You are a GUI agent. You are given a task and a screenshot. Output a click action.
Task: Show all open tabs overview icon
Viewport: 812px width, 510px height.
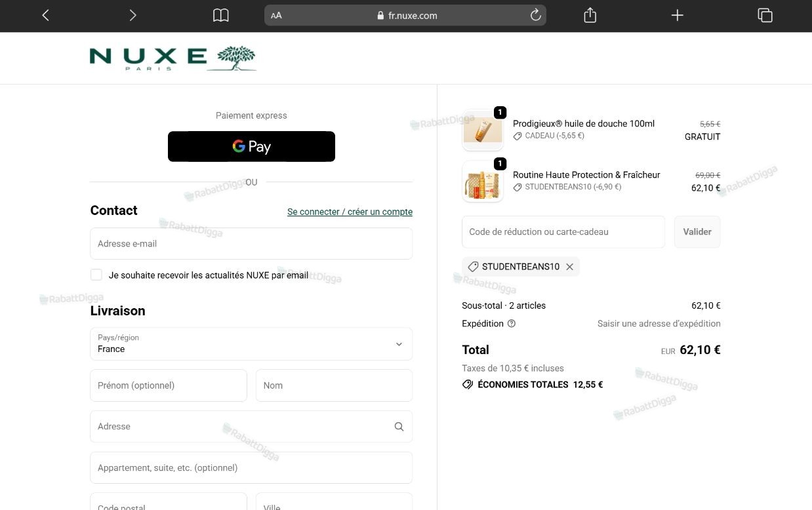coord(765,15)
